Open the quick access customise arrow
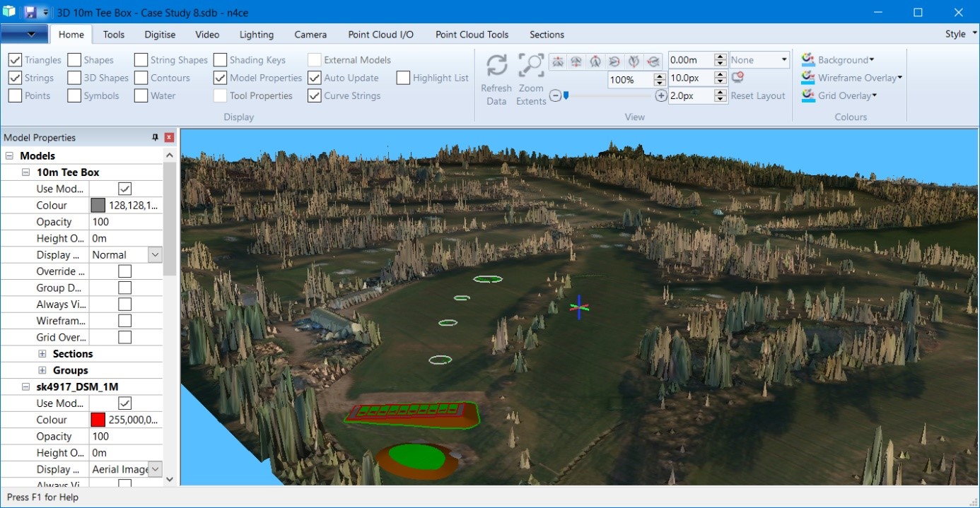The image size is (980, 508). pyautogui.click(x=45, y=13)
